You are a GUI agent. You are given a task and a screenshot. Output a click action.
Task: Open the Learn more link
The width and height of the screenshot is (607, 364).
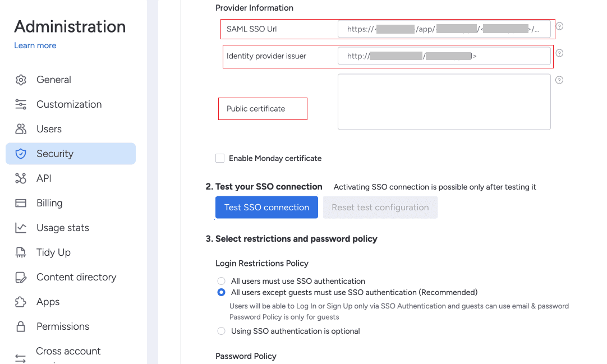click(35, 45)
